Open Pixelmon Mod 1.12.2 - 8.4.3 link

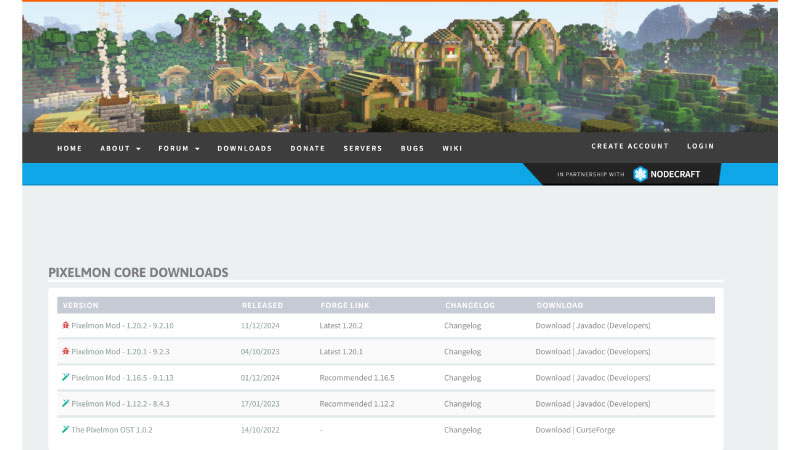click(x=120, y=404)
